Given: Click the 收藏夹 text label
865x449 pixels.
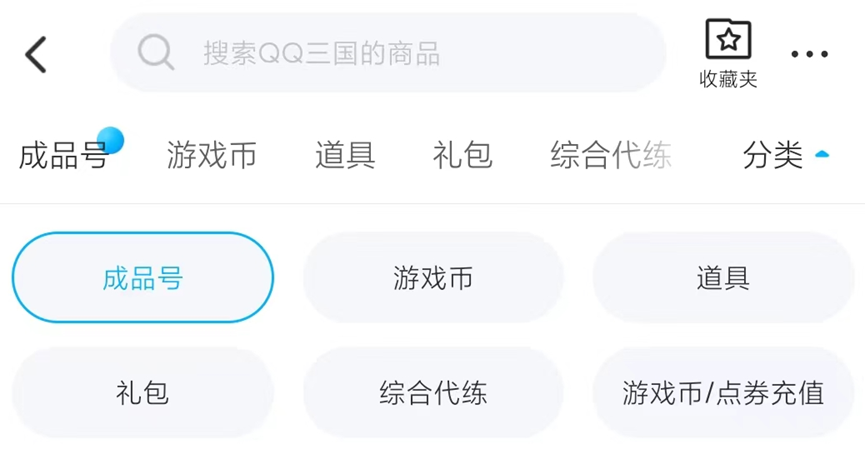Looking at the screenshot, I should (728, 80).
